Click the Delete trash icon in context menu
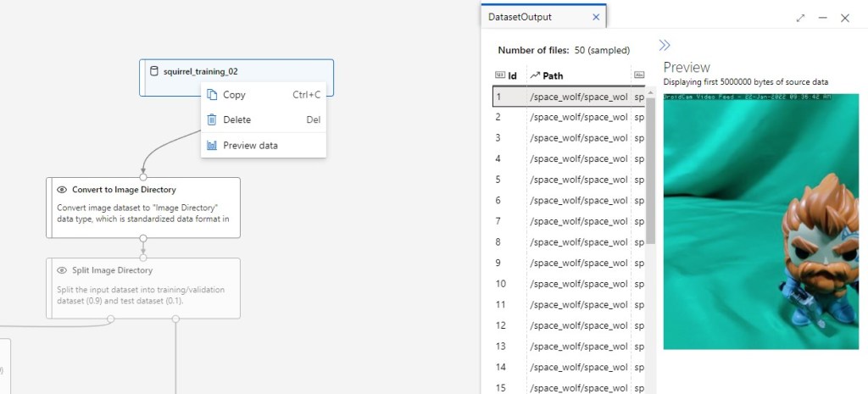 pyautogui.click(x=211, y=119)
